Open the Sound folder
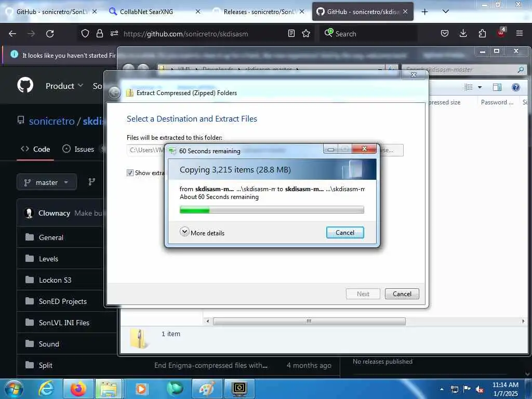Viewport: 532px width, 399px height. tap(49, 344)
